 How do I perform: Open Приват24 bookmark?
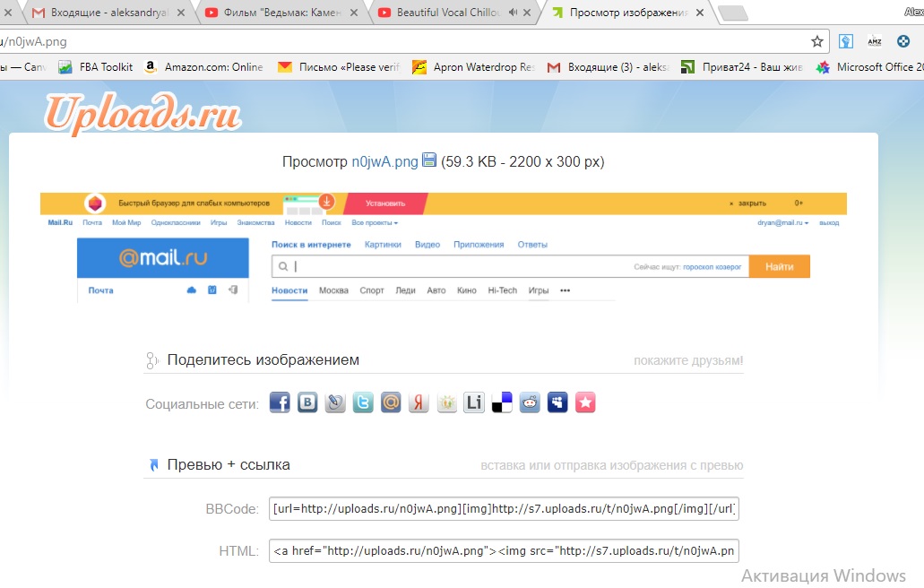(x=741, y=67)
